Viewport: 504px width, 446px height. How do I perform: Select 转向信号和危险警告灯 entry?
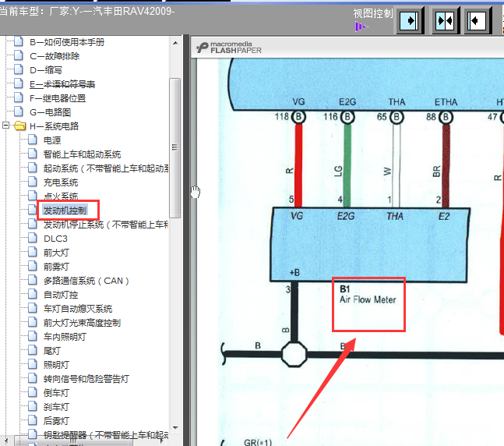click(x=86, y=379)
